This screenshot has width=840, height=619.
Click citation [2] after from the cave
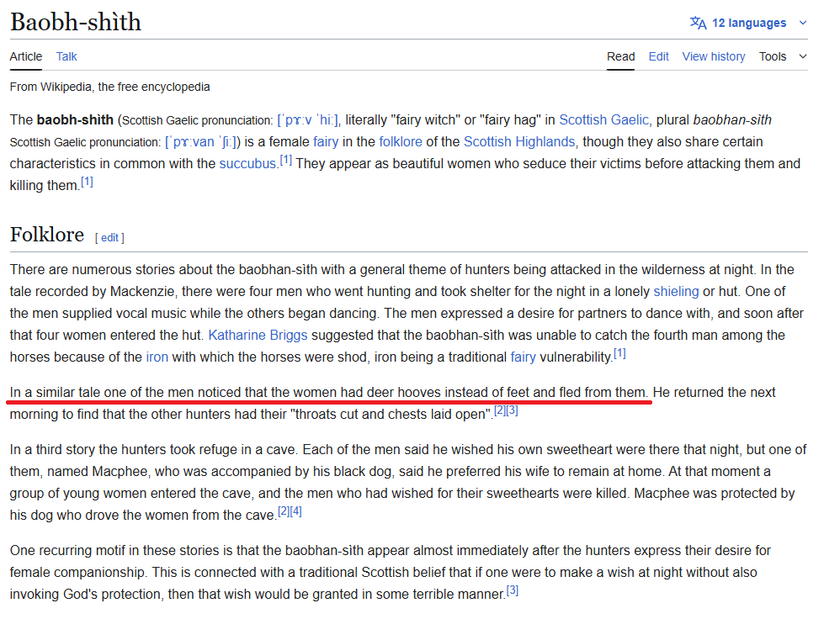(x=284, y=511)
